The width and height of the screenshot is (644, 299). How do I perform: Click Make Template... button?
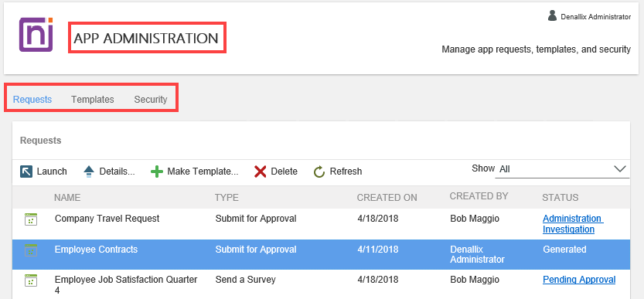pos(203,172)
